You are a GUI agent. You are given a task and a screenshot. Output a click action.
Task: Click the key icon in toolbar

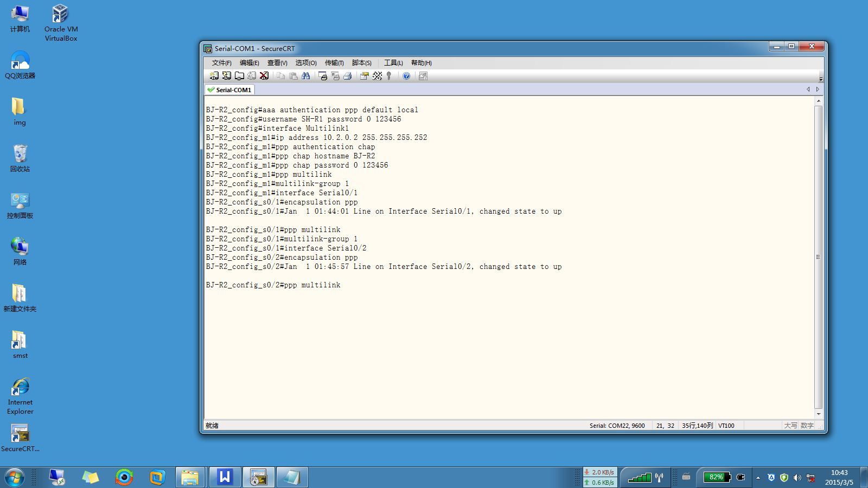click(389, 76)
